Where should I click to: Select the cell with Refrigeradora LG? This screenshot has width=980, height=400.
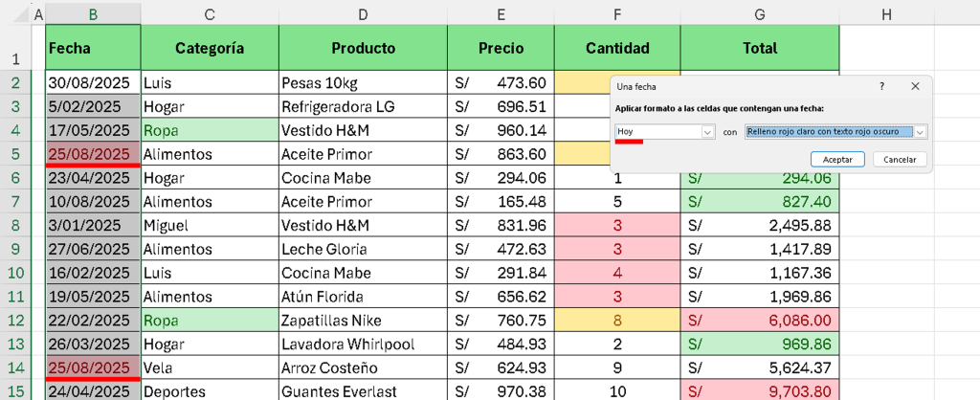(x=363, y=107)
